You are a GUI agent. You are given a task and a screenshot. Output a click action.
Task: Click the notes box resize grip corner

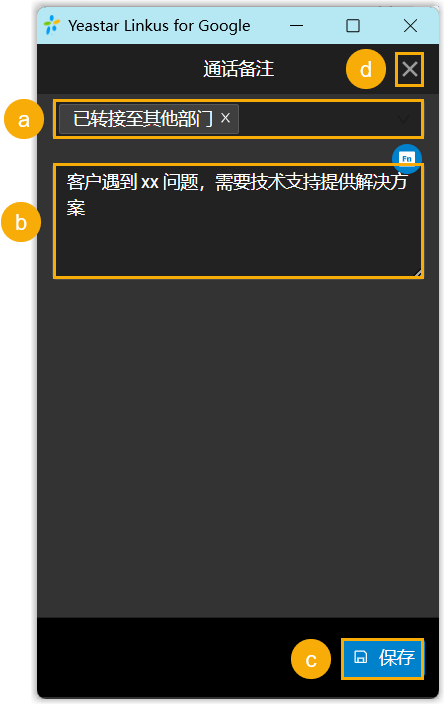[x=418, y=272]
